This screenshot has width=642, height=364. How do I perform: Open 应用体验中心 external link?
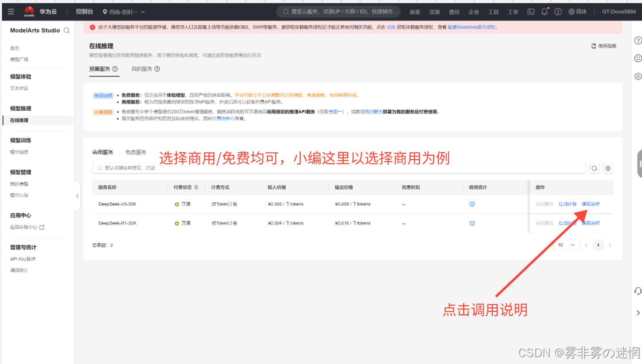(27, 227)
